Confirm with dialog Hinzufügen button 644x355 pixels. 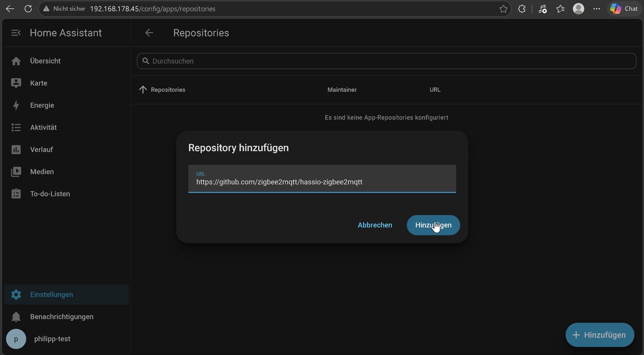tap(433, 225)
